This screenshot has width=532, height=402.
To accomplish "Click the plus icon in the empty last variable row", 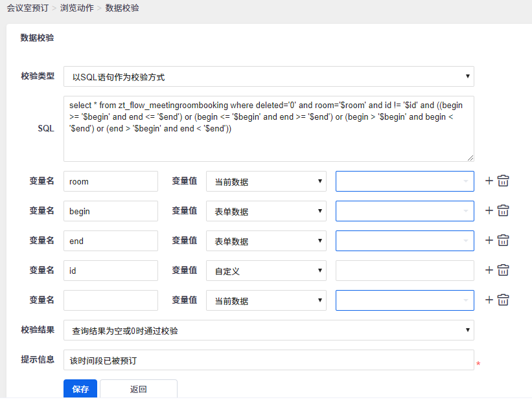I will tap(489, 300).
